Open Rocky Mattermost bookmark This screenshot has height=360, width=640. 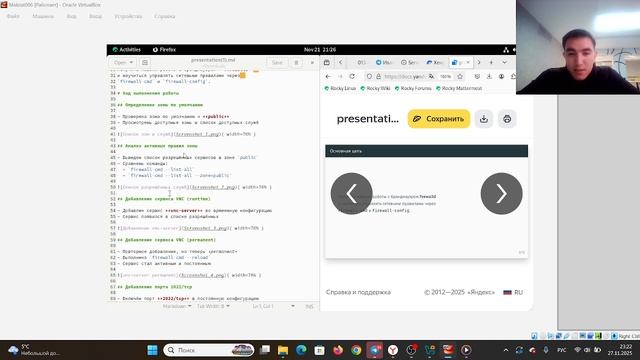(x=459, y=88)
